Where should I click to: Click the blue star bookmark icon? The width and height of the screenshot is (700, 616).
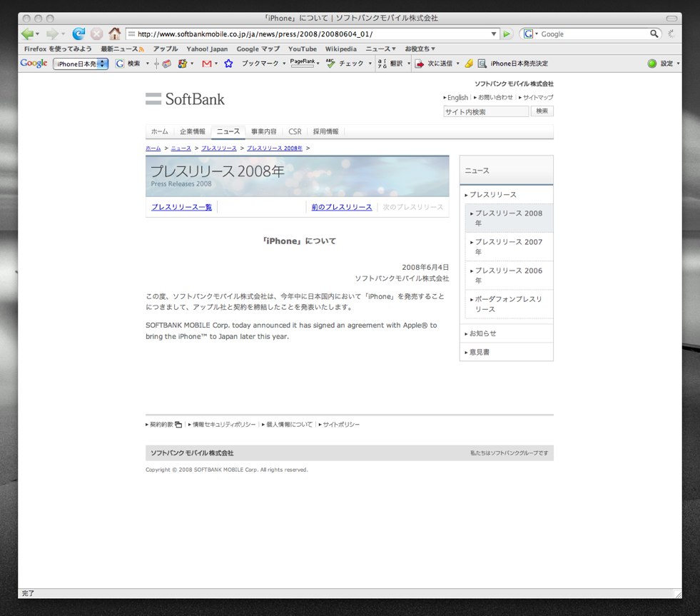(228, 64)
